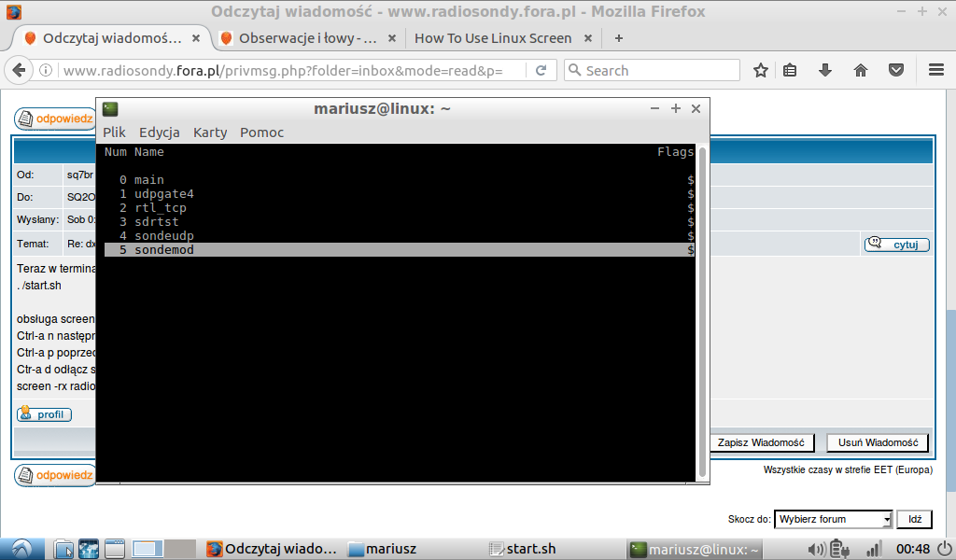Click the terminal vertical scrollbar
This screenshot has height=560, width=956.
[x=702, y=312]
